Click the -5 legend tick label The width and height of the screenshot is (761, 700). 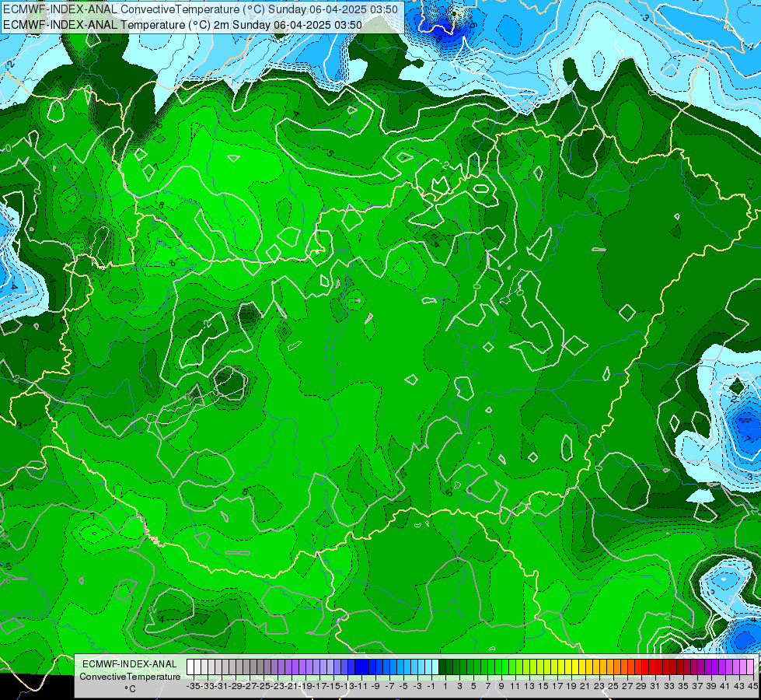tap(403, 686)
